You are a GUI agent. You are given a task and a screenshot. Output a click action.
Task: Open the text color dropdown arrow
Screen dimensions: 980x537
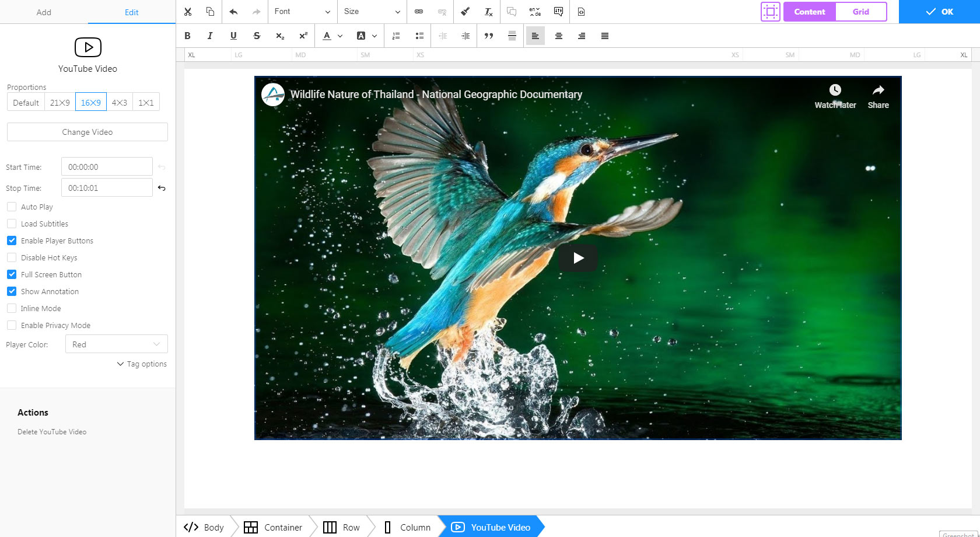(x=340, y=36)
